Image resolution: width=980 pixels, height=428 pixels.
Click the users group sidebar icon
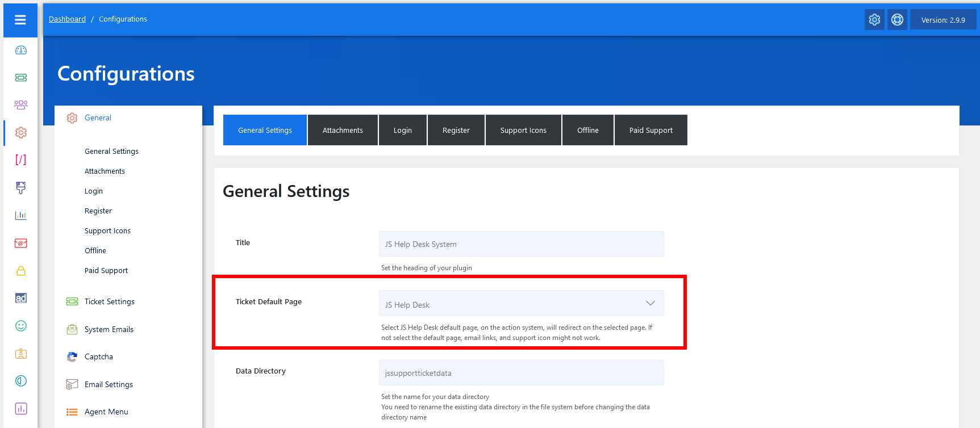pos(21,105)
